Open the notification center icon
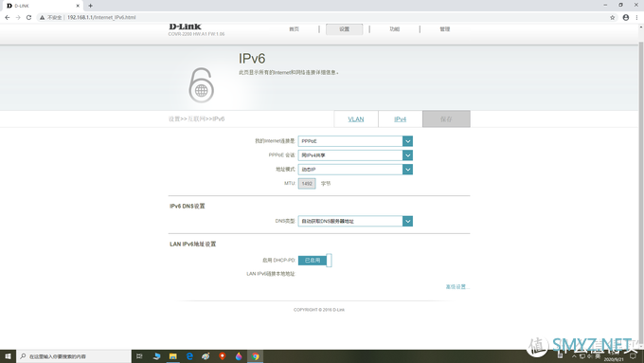Viewport: 644px width, 363px height. pyautogui.click(x=634, y=356)
